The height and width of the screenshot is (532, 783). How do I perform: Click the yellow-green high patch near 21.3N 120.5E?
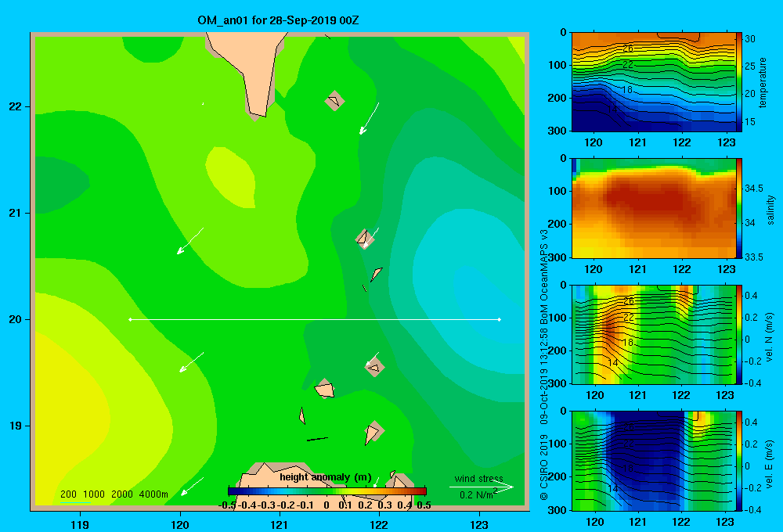[231, 177]
